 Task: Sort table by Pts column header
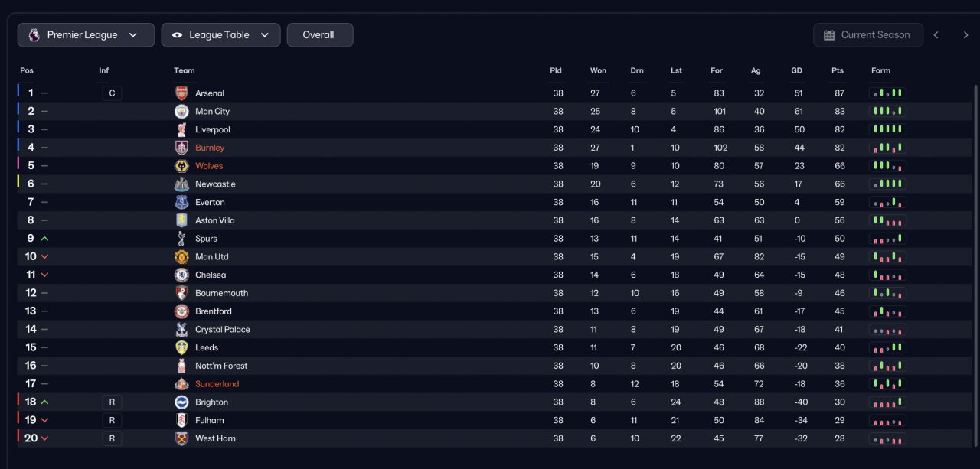pyautogui.click(x=838, y=70)
